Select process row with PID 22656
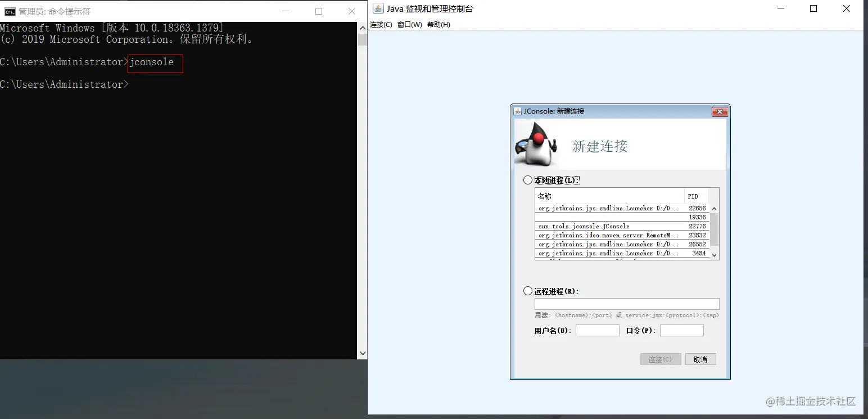868x419 pixels. [622, 208]
